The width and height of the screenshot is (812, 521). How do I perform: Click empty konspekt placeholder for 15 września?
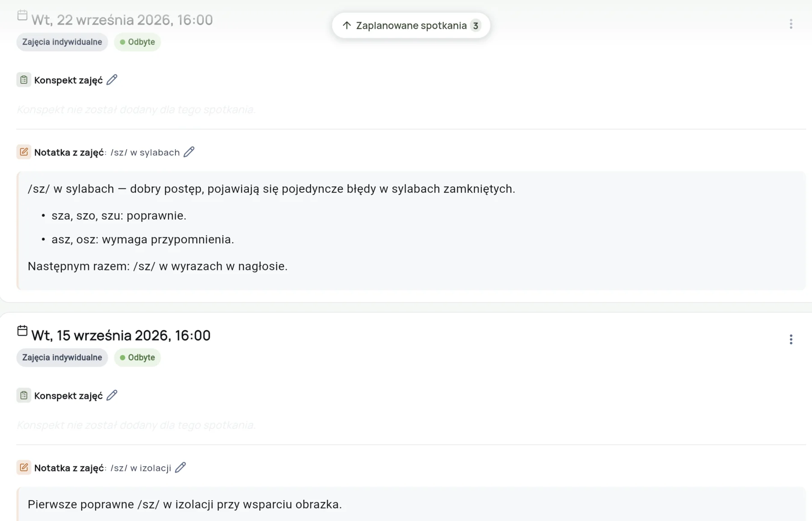(136, 425)
